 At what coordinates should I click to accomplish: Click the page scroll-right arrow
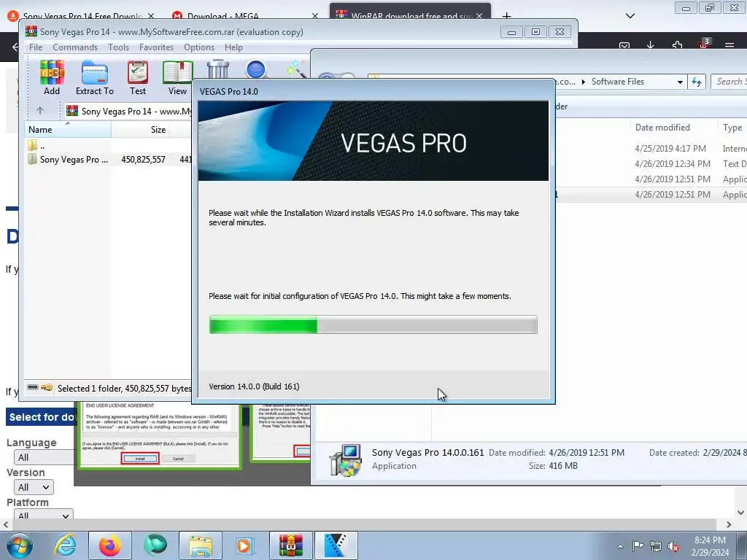(x=729, y=524)
